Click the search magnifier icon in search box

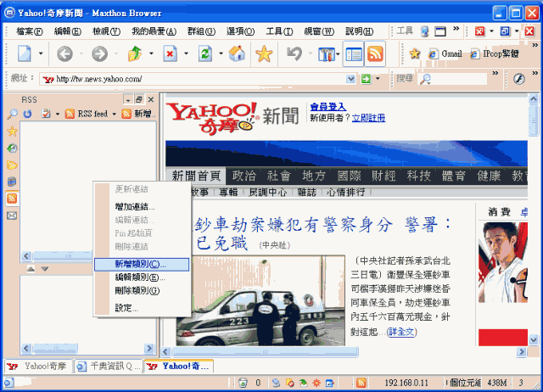click(x=425, y=79)
